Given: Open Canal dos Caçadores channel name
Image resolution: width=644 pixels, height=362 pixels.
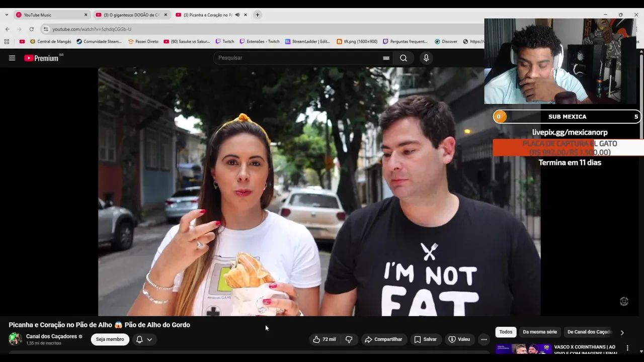Looking at the screenshot, I should [51, 336].
